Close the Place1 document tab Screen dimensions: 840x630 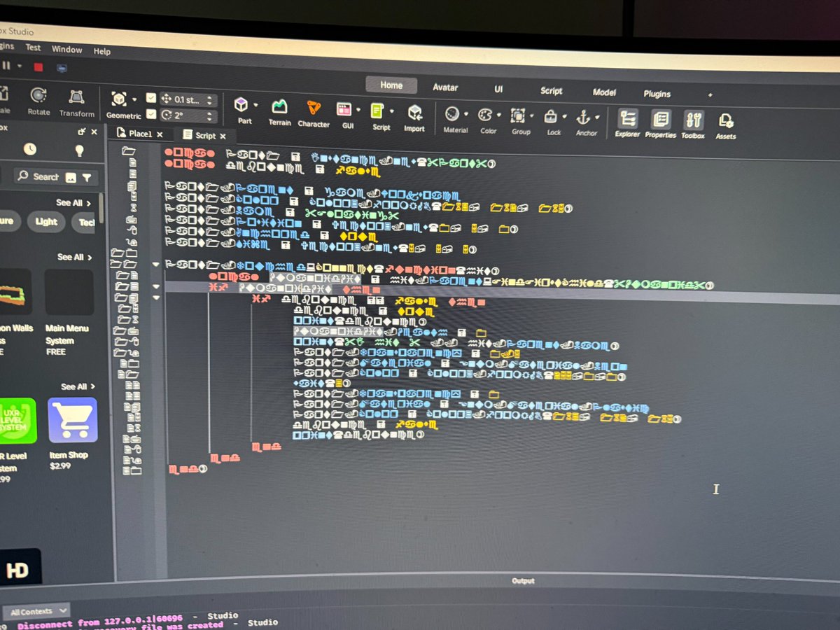160,134
